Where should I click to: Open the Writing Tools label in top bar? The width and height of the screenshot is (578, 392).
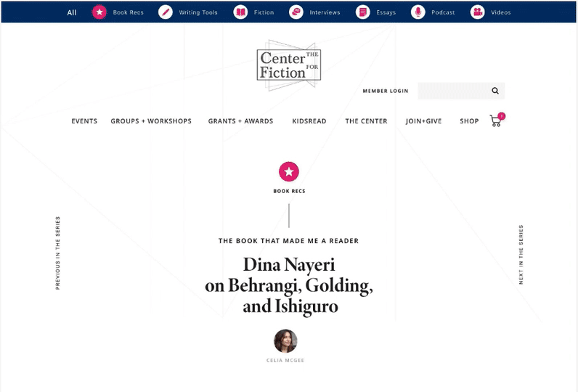point(198,12)
